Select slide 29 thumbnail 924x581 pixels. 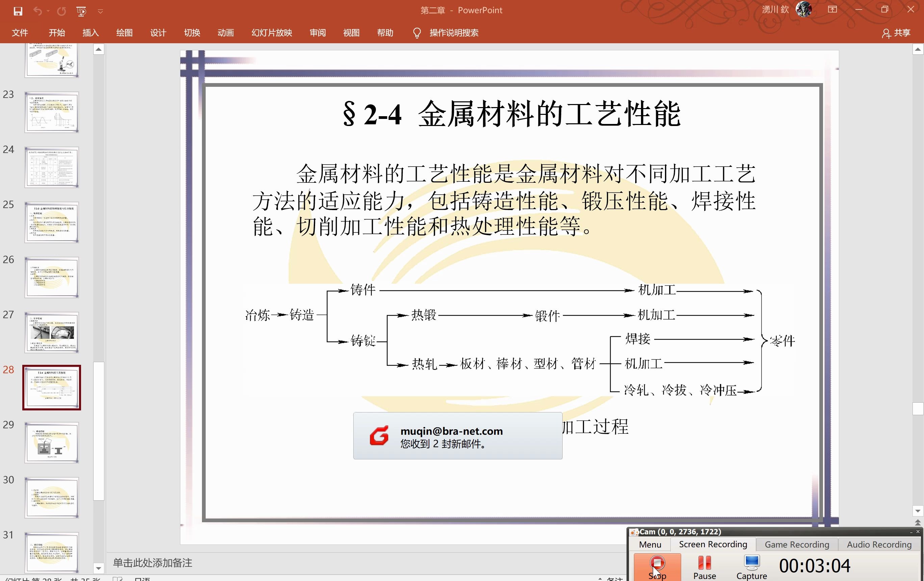(x=52, y=443)
